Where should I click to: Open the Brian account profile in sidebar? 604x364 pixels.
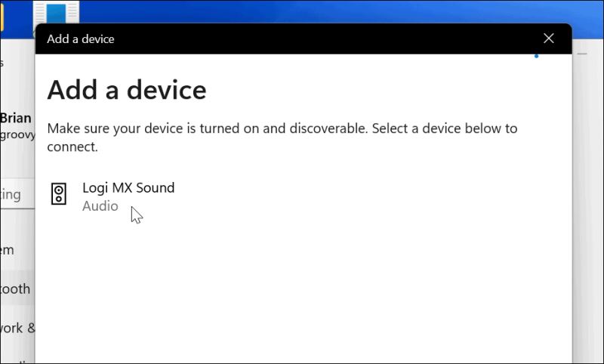(x=16, y=118)
